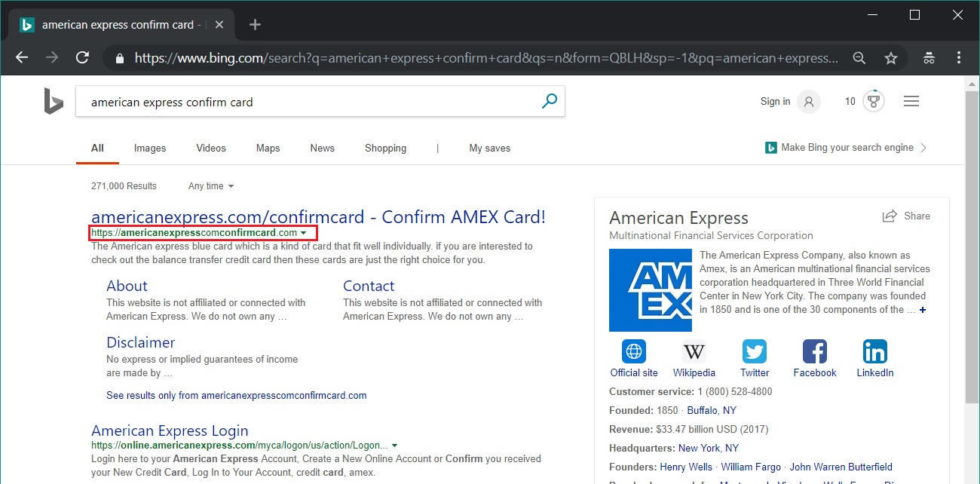Switch to the Images tab

(x=150, y=148)
